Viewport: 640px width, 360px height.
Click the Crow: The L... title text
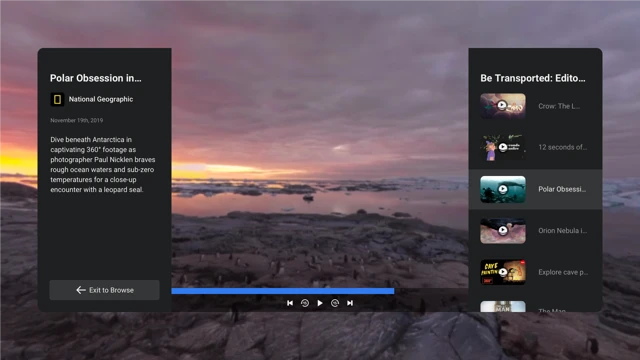tap(559, 106)
